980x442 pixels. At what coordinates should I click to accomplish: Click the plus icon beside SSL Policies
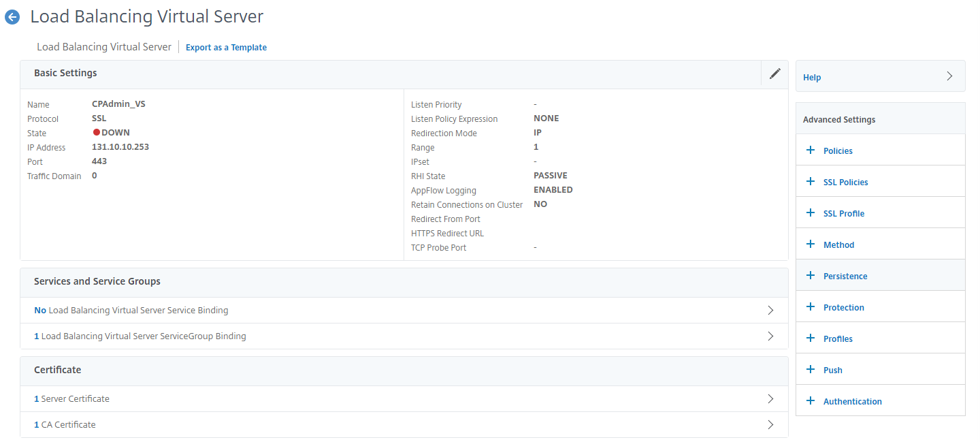tap(810, 182)
